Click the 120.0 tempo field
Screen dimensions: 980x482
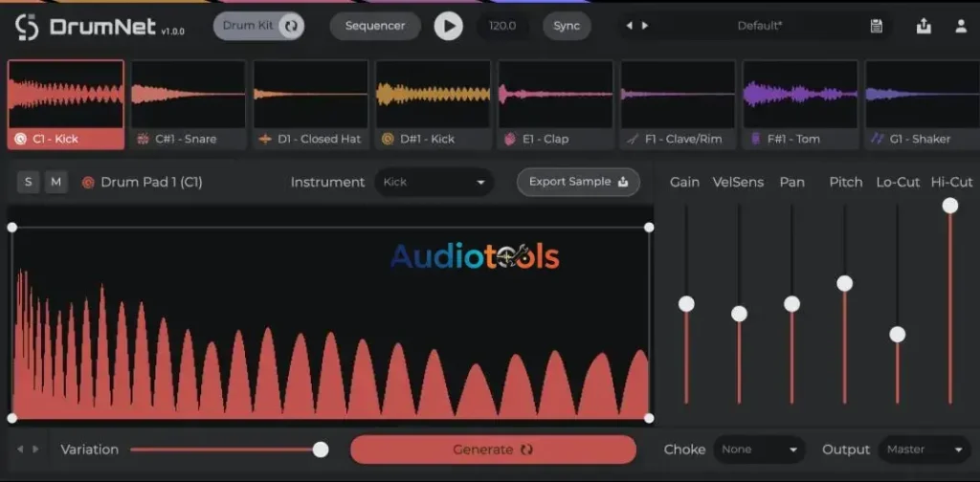pyautogui.click(x=502, y=26)
